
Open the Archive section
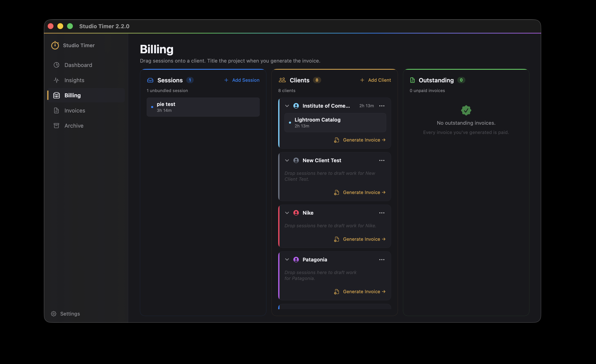tap(86, 126)
